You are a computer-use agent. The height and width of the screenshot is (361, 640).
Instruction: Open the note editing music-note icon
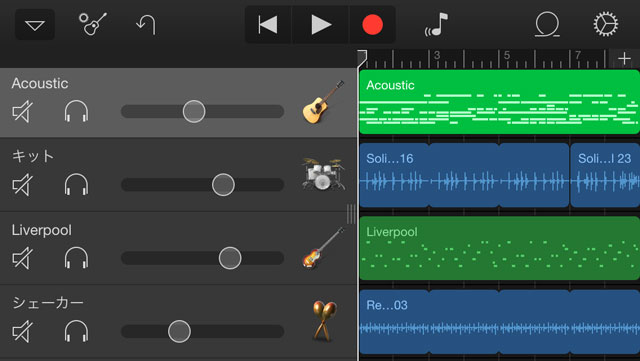pyautogui.click(x=437, y=25)
